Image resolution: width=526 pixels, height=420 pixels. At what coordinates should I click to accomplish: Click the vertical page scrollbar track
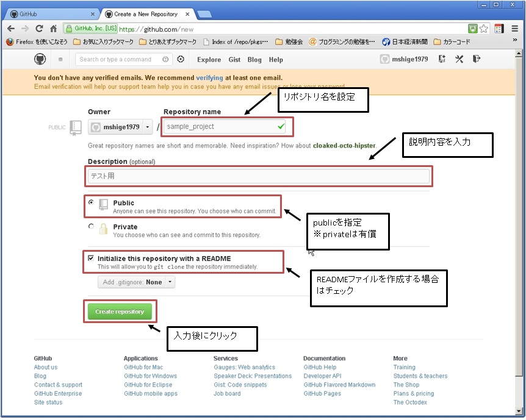coord(519,232)
